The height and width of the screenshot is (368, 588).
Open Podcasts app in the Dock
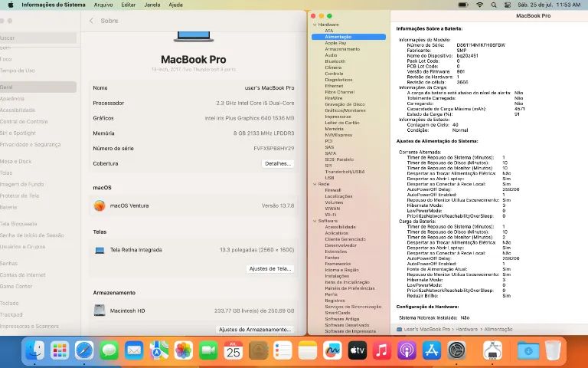pos(407,350)
